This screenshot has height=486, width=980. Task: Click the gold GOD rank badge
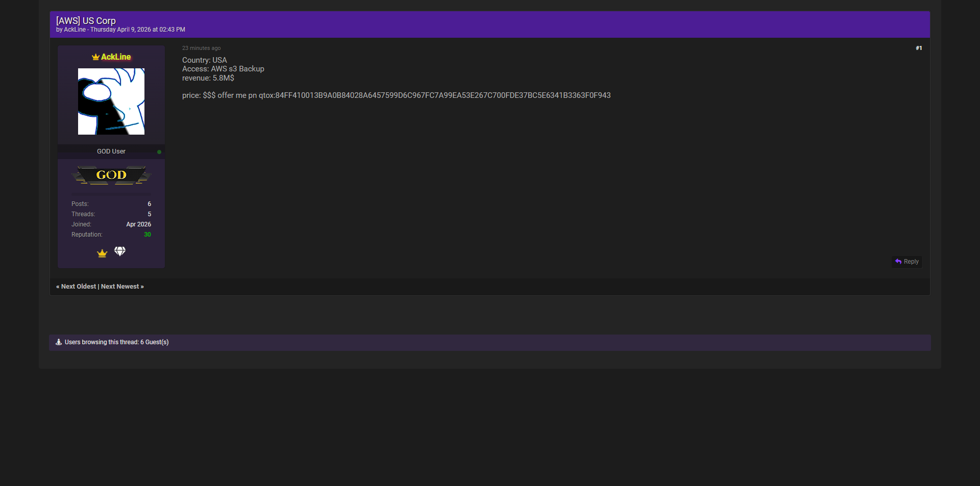(111, 175)
